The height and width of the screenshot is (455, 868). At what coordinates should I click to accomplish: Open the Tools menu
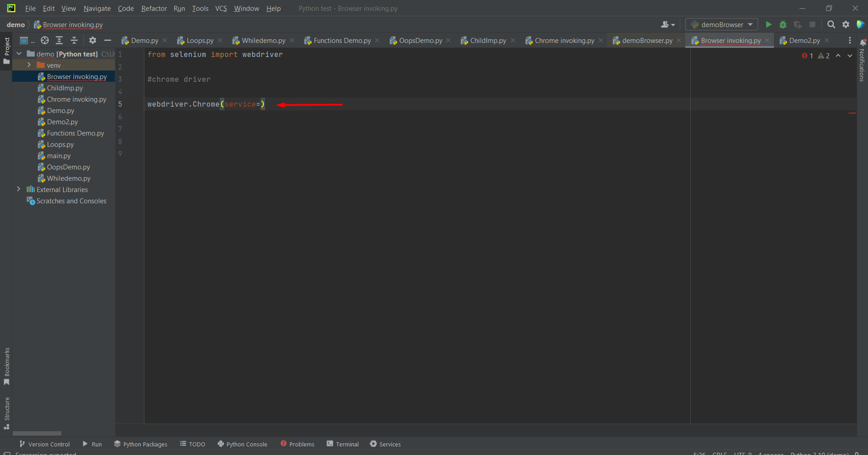click(200, 8)
